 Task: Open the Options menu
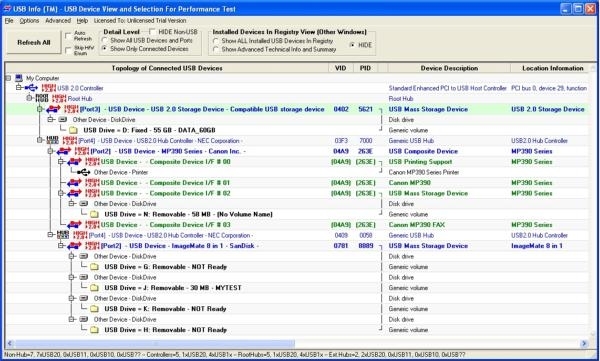[29, 21]
